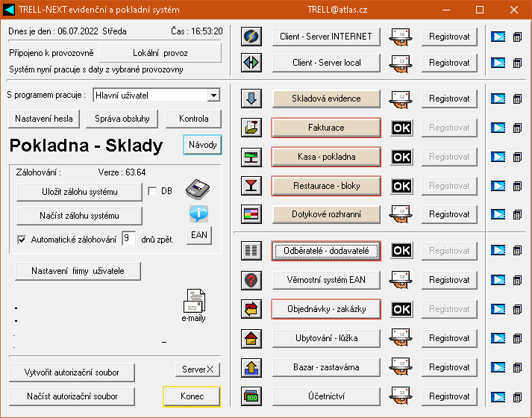This screenshot has width=532, height=418.
Task: Click the video icon in Účetnictví row
Action: [498, 396]
